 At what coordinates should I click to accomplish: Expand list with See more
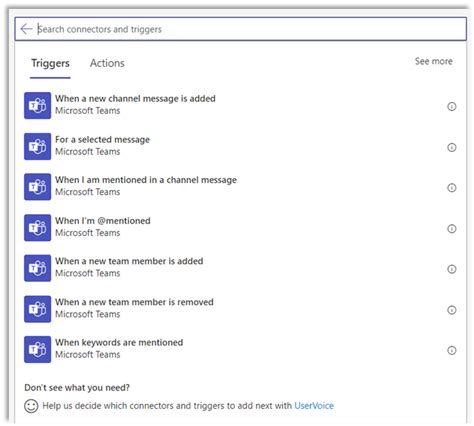pyautogui.click(x=433, y=61)
